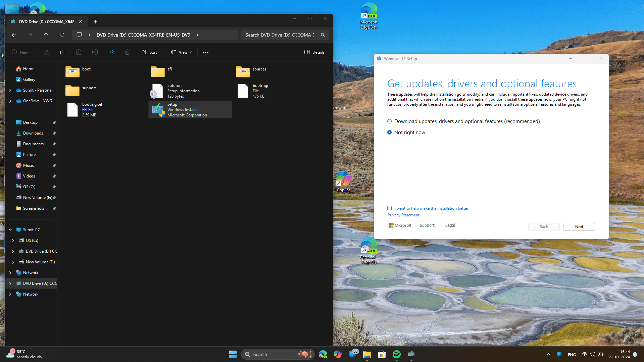644x362 pixels.
Task: Expand the Network tree item
Action: tap(10, 272)
